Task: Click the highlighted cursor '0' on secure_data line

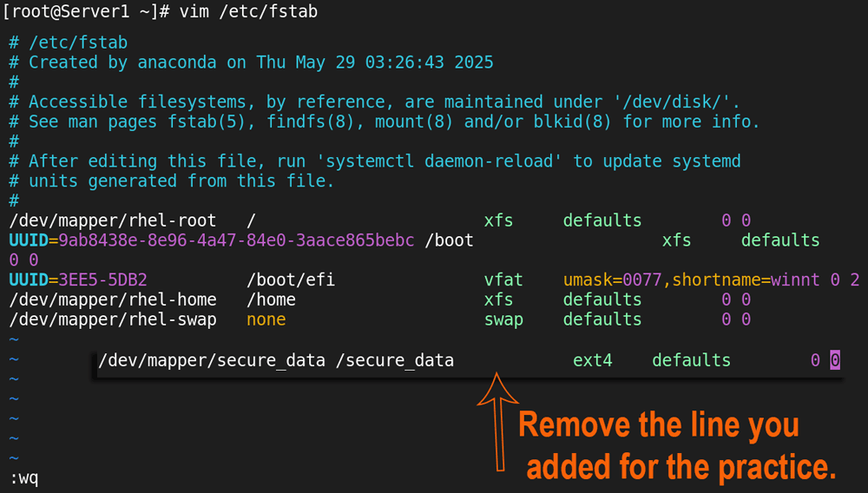Action: click(x=835, y=360)
